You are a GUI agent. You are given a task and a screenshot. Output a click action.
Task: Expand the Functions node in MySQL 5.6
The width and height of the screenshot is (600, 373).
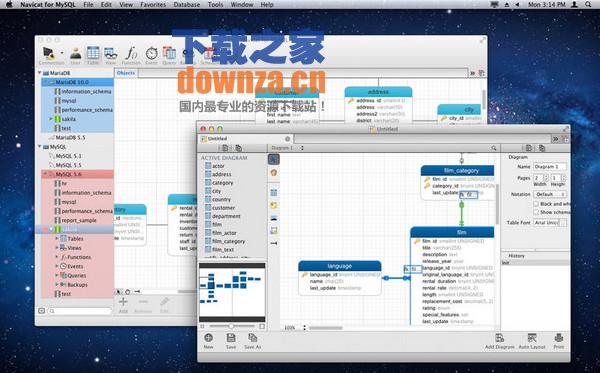57,257
